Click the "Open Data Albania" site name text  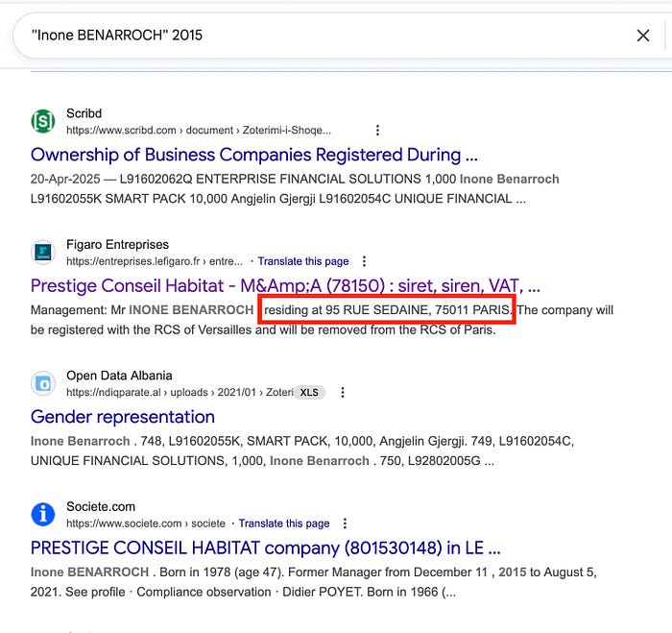click(119, 376)
